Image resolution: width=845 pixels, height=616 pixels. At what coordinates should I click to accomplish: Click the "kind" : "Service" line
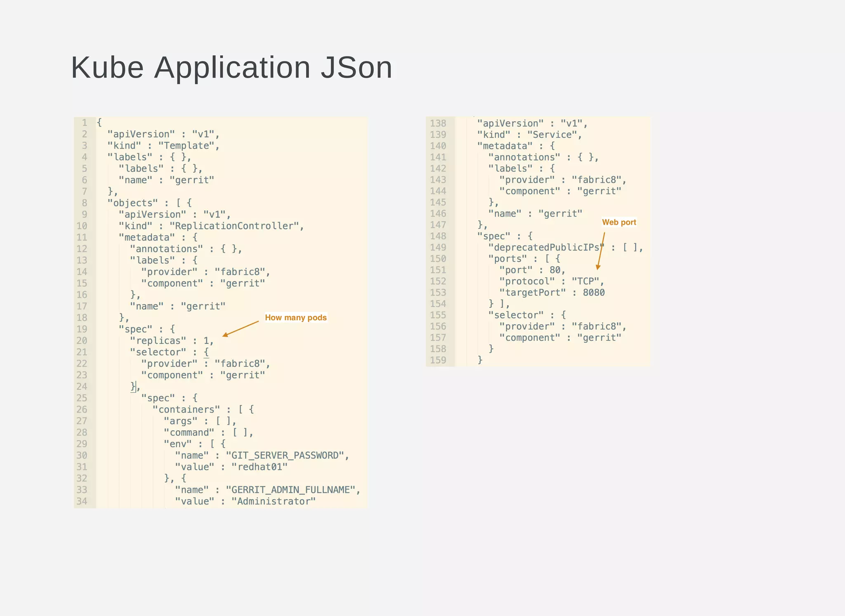coord(529,135)
